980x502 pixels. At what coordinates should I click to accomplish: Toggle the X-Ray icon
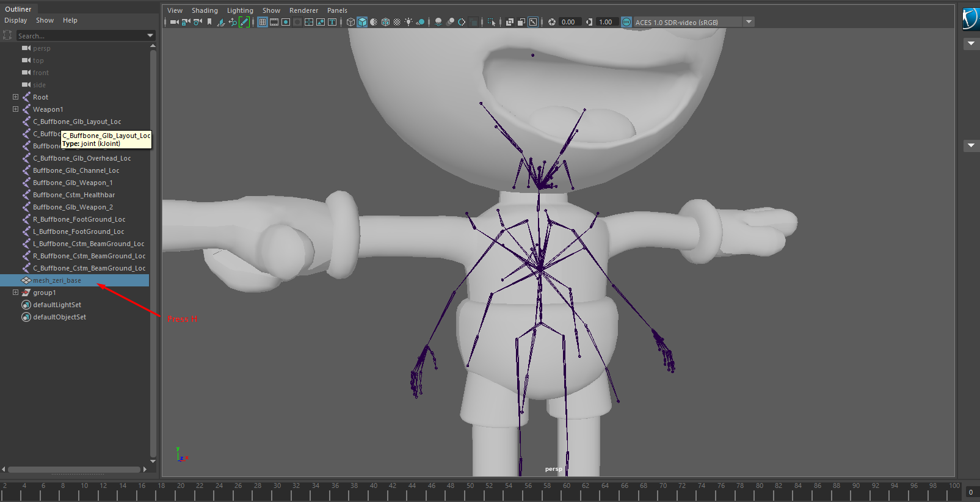coord(510,22)
